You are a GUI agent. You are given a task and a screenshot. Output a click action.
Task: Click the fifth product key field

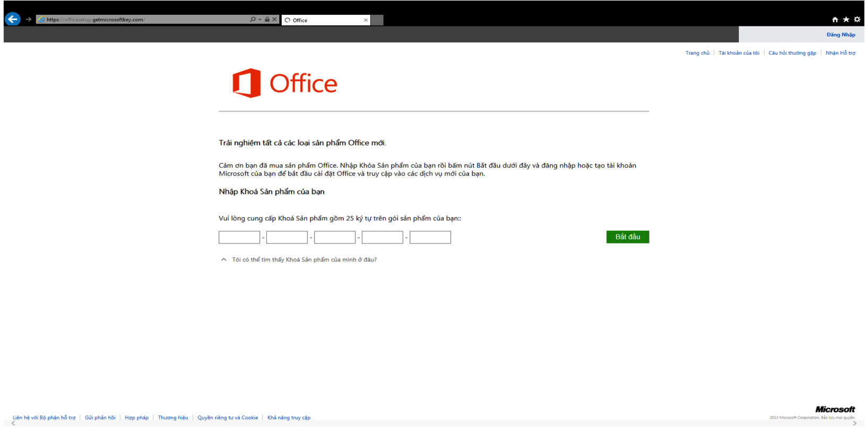coord(430,237)
